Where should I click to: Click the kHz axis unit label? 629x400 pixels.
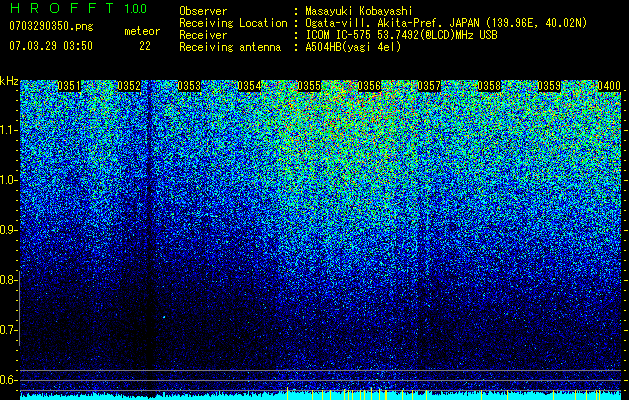pyautogui.click(x=9, y=81)
